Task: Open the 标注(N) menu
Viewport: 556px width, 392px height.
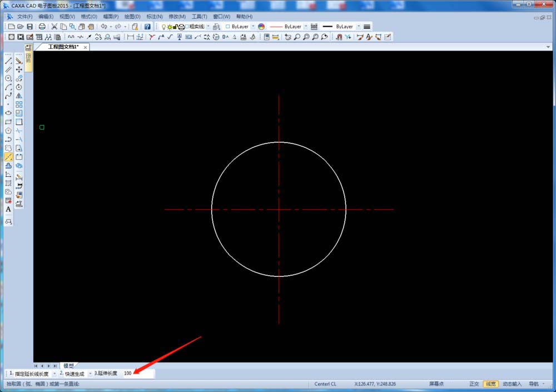Action: 155,17
